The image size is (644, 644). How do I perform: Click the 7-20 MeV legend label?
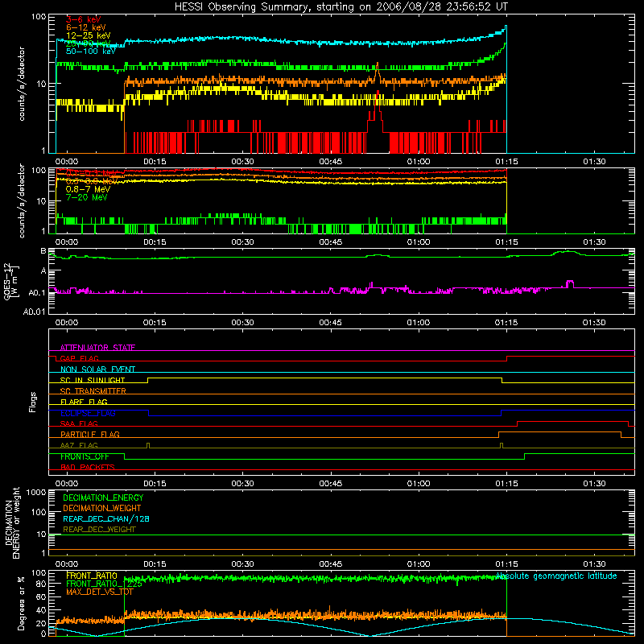click(x=86, y=197)
